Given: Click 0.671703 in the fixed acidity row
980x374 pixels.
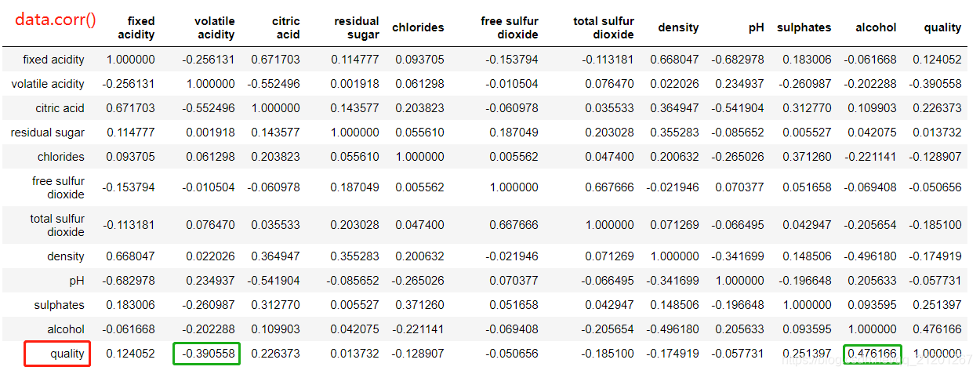Looking at the screenshot, I should point(276,60).
